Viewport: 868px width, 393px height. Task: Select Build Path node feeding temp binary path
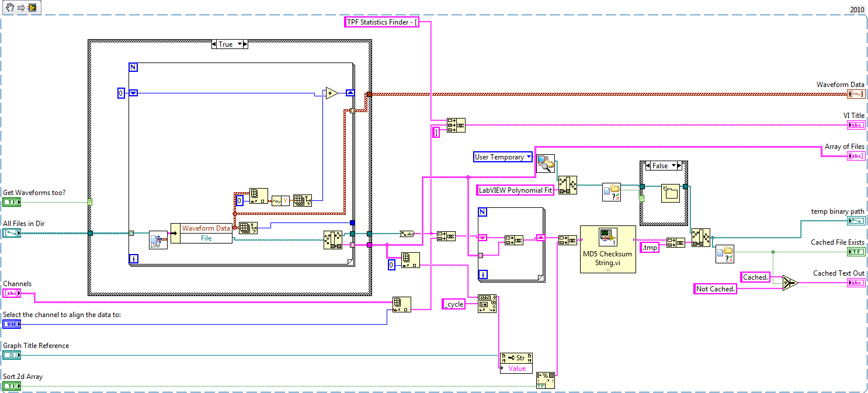pyautogui.click(x=701, y=238)
